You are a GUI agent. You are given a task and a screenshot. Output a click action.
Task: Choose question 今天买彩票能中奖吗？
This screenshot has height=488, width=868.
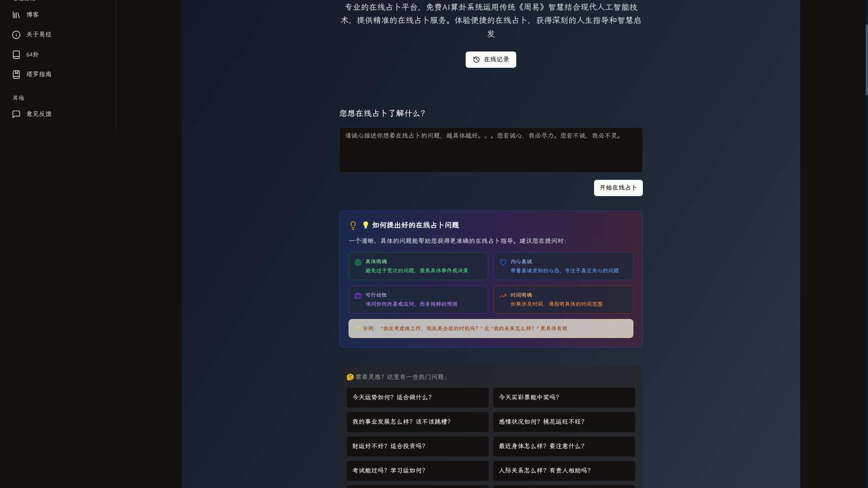(x=564, y=398)
